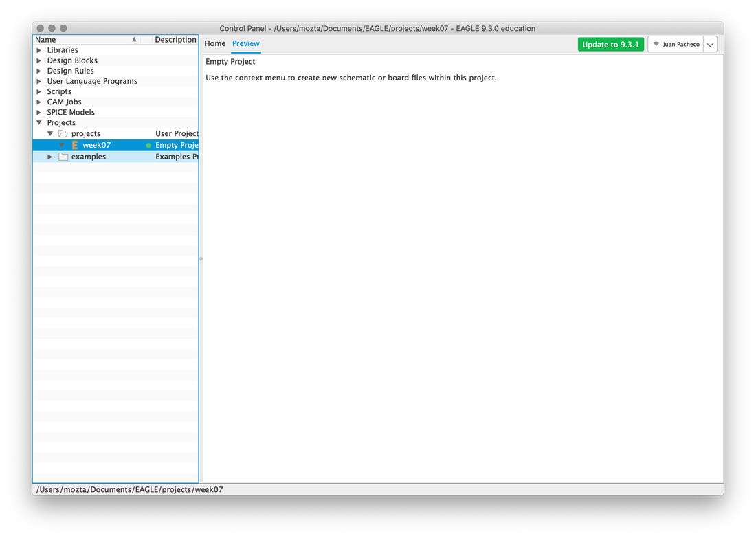
Task: Click the examples folder icon
Action: [63, 157]
